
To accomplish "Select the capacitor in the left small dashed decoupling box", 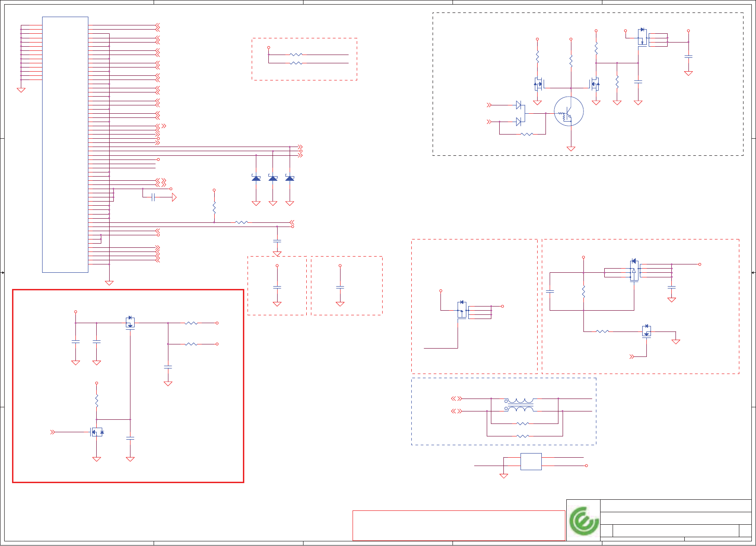I will coord(277,287).
